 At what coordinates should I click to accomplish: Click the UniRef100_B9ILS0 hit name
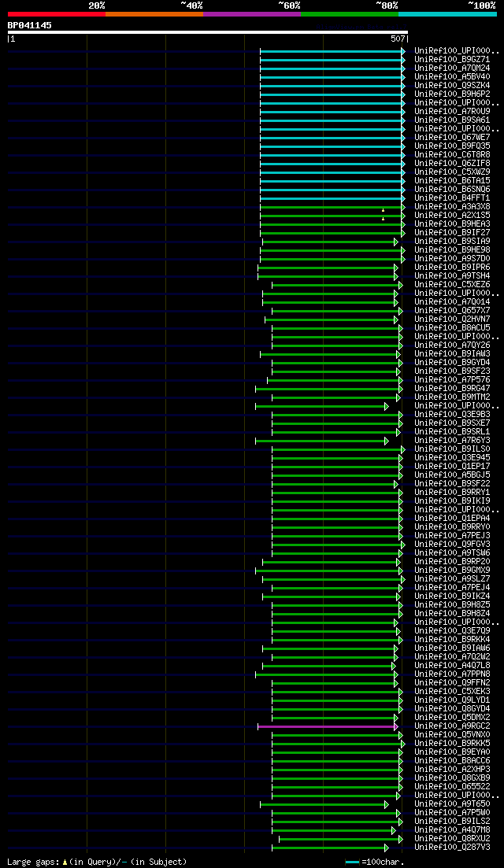click(452, 449)
